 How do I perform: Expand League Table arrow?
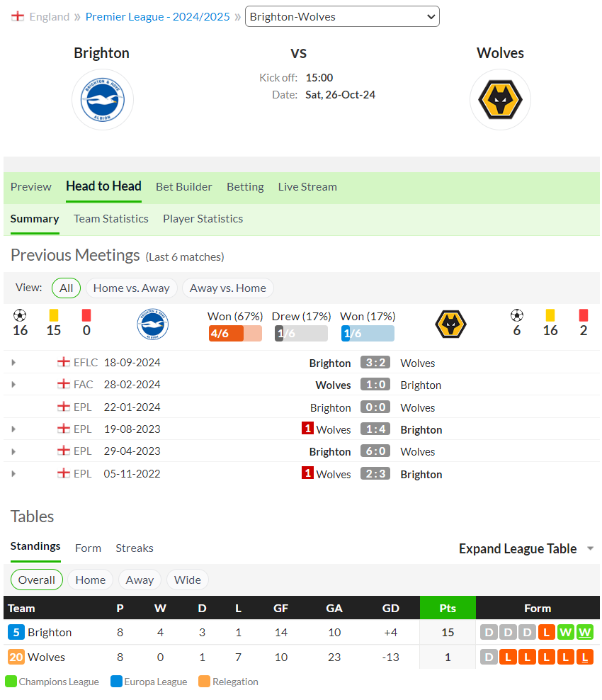pos(591,548)
